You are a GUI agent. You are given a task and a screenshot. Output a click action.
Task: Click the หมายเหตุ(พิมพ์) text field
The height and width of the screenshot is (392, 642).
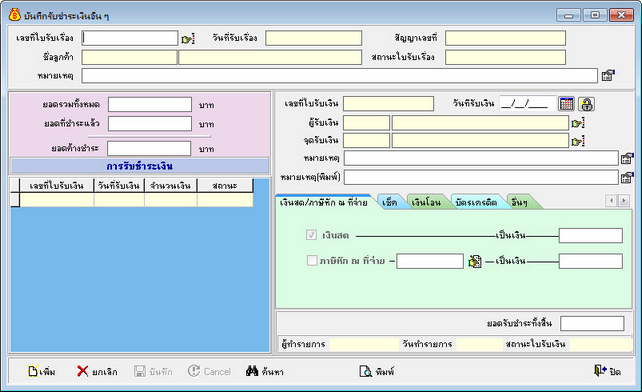(481, 177)
